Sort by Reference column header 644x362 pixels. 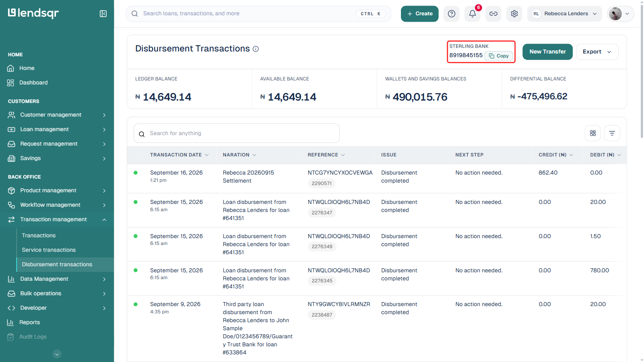[326, 155]
